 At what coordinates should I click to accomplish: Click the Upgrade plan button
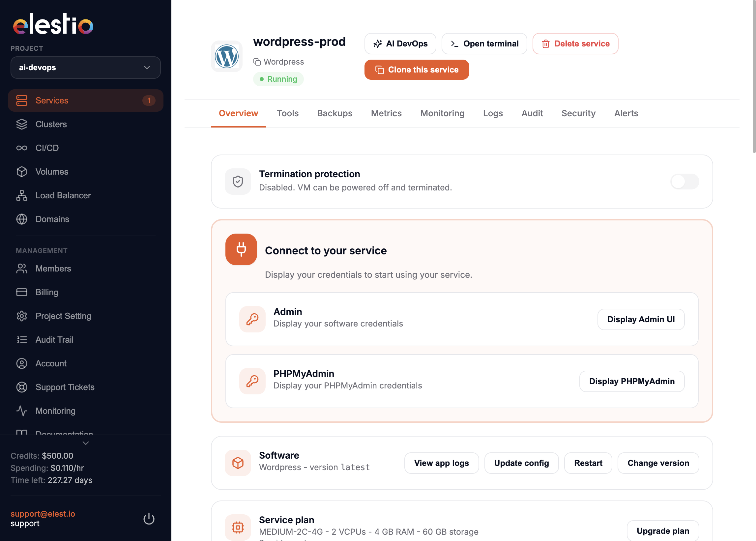pyautogui.click(x=663, y=531)
